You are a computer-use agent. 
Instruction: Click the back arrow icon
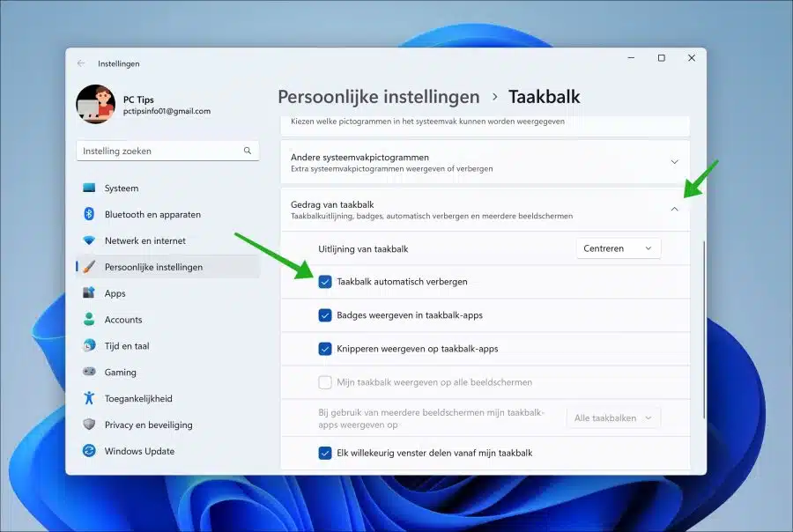81,63
